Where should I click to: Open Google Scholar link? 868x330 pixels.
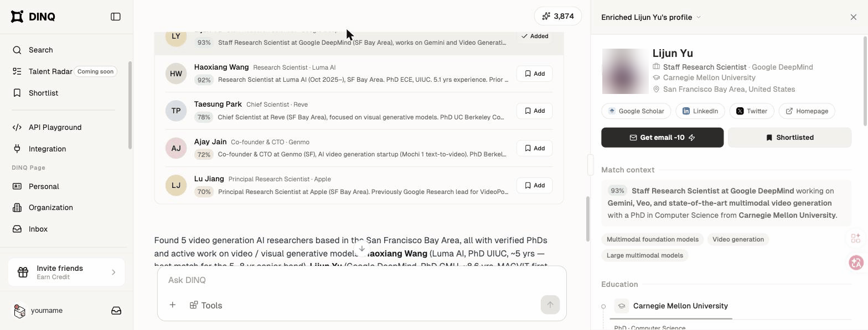[636, 111]
